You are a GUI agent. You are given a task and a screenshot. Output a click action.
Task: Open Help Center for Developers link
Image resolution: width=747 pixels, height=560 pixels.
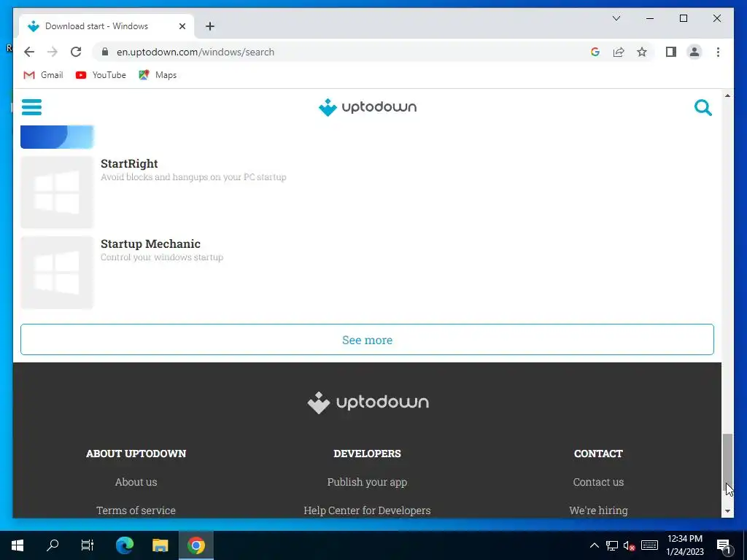coord(367,510)
